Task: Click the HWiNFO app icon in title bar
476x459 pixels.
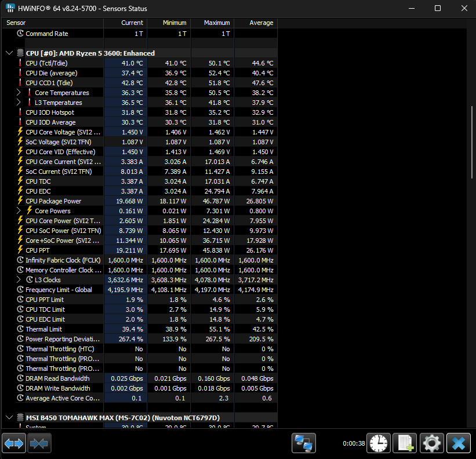Action: coord(10,8)
